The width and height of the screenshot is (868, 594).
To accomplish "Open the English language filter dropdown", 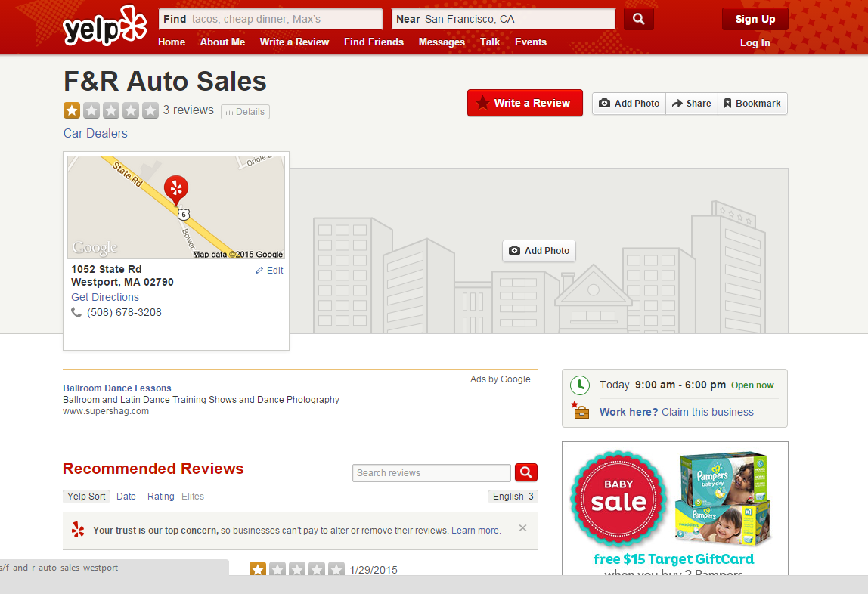I will pyautogui.click(x=513, y=497).
